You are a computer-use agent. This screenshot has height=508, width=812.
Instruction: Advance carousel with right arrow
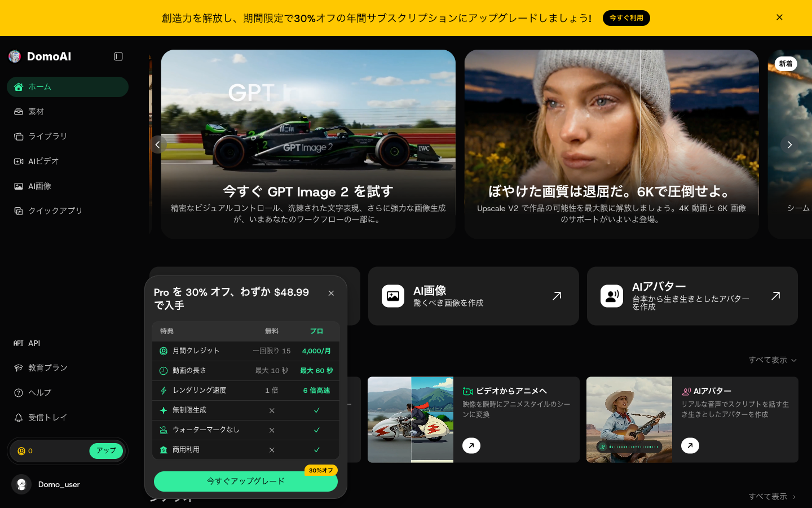tap(789, 144)
